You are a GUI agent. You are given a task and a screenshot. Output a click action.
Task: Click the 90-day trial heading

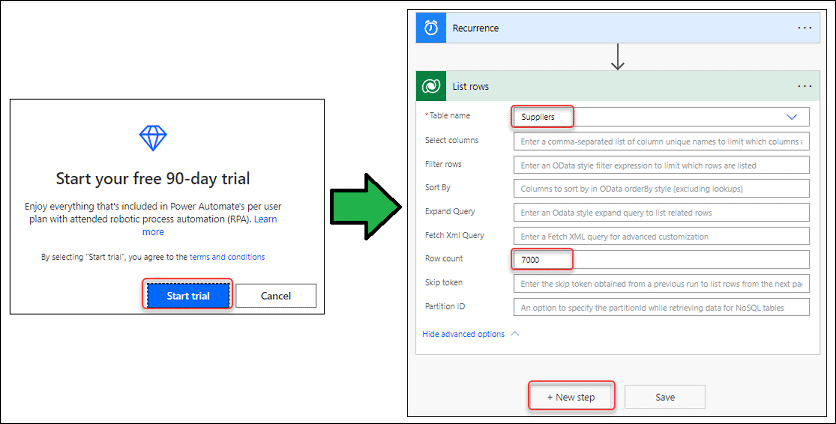153,178
